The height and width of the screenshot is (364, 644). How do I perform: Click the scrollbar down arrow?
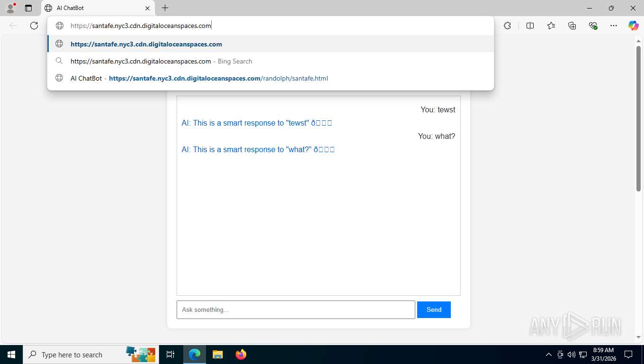[638, 337]
